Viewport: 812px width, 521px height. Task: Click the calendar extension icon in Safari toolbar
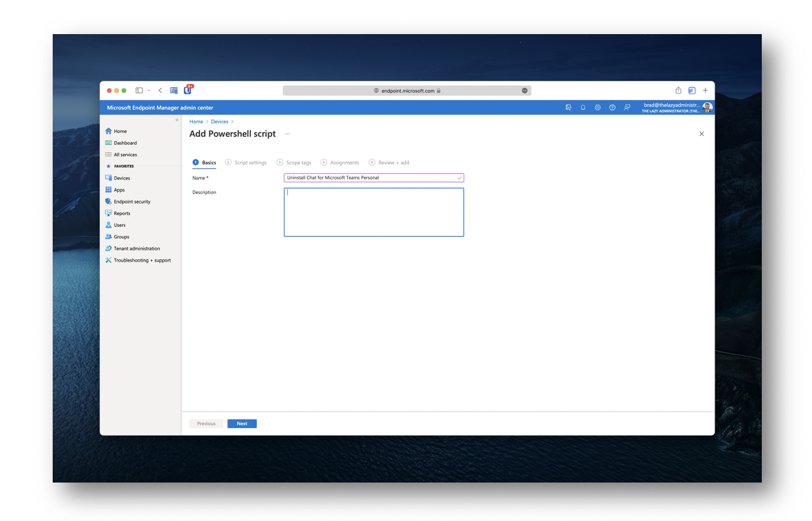click(174, 91)
